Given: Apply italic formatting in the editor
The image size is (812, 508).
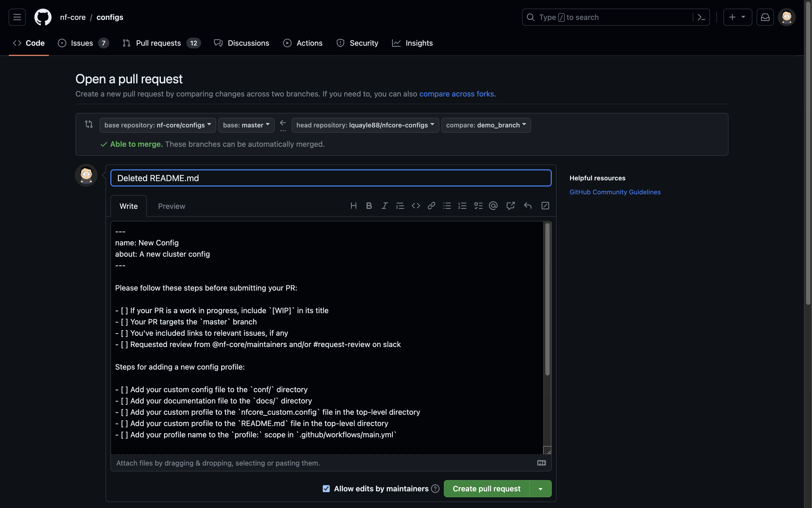Looking at the screenshot, I should tap(385, 206).
